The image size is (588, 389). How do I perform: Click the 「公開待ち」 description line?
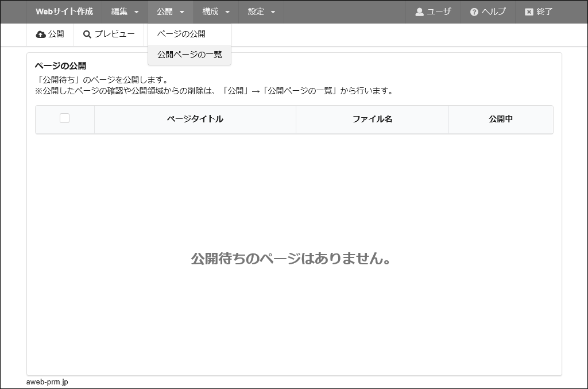101,80
